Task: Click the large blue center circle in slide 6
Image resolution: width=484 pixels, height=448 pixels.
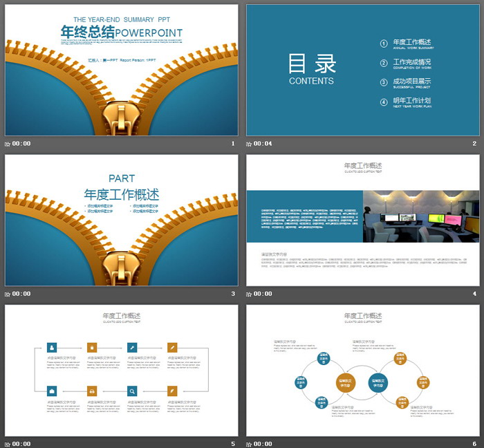Action: point(378,381)
